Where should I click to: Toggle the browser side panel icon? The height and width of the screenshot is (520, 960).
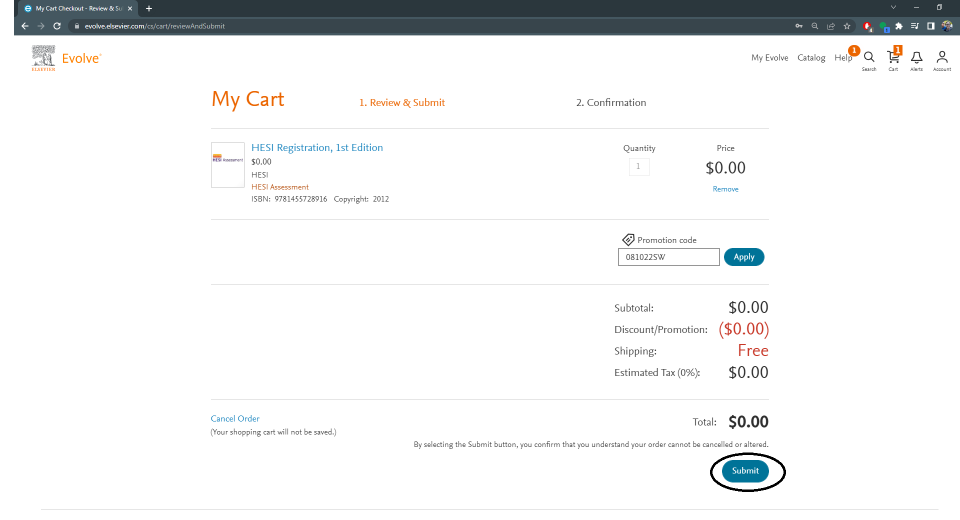931,26
